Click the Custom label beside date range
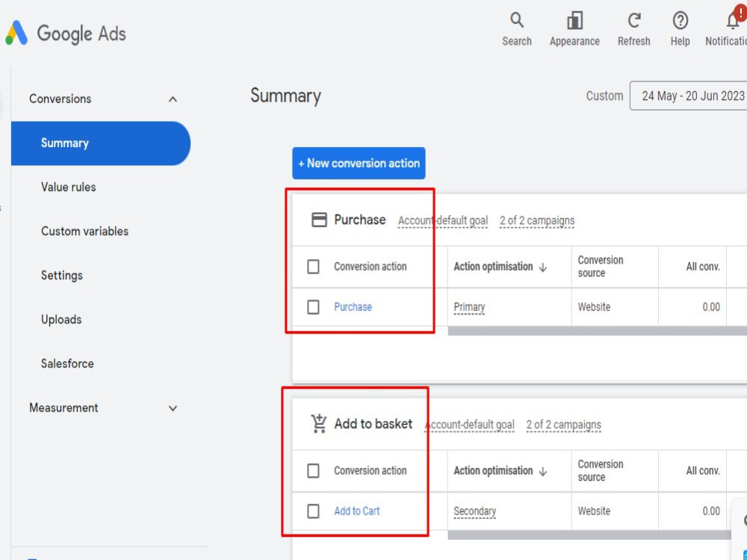Screen dimensions: 747x560 click(x=604, y=96)
